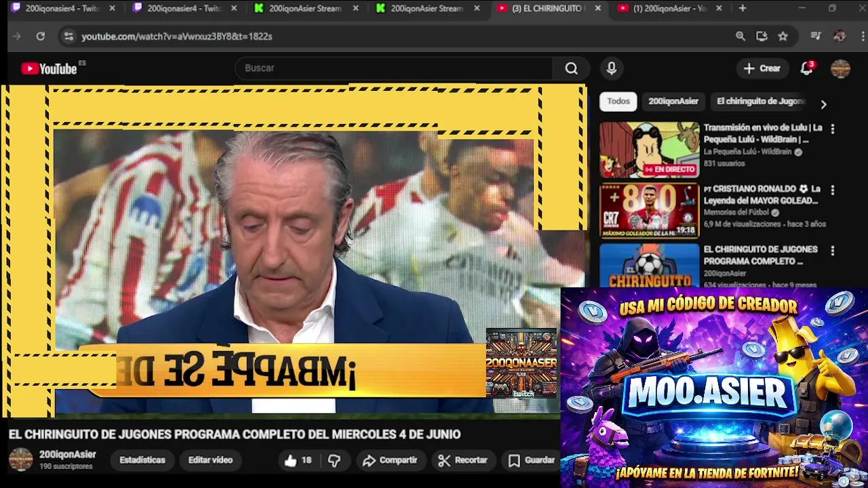Click the install app icon in address bar
Image resolution: width=868 pixels, height=488 pixels.
(762, 37)
